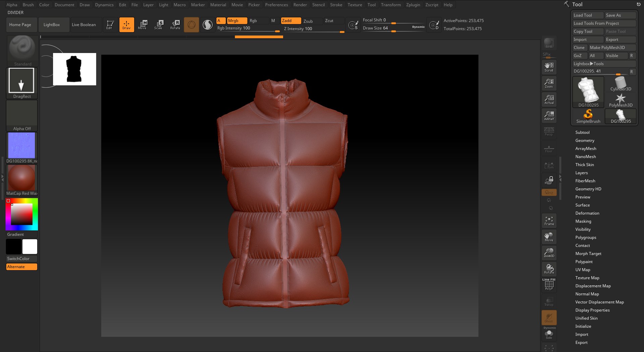Click the Rotate view icon in right shelf
This screenshot has width=644, height=352.
(549, 269)
